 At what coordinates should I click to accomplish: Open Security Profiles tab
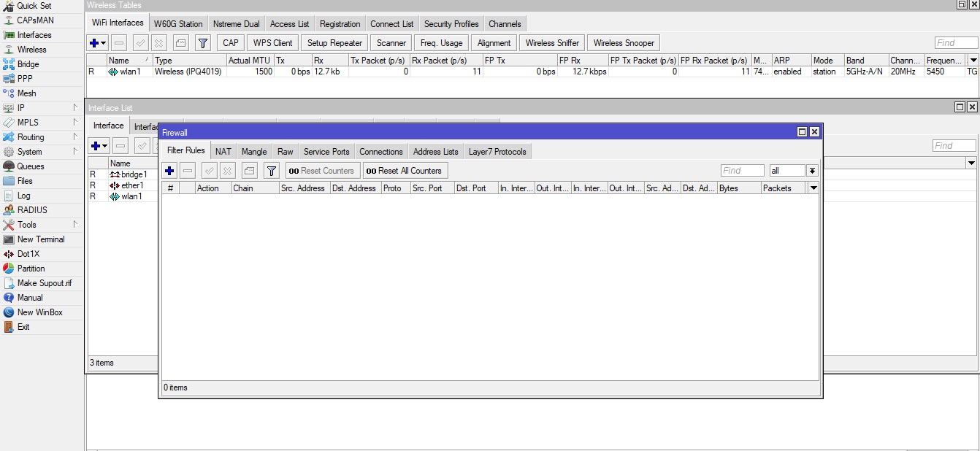tap(451, 24)
